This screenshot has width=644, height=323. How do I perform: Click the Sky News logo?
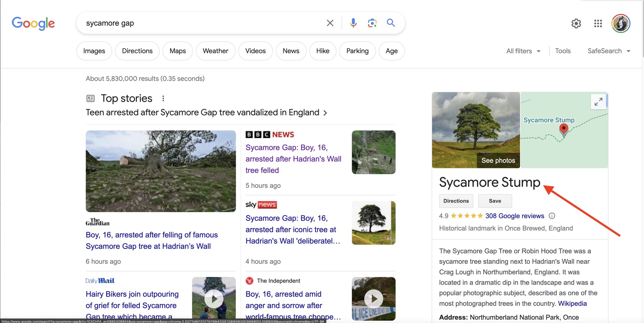coord(261,205)
